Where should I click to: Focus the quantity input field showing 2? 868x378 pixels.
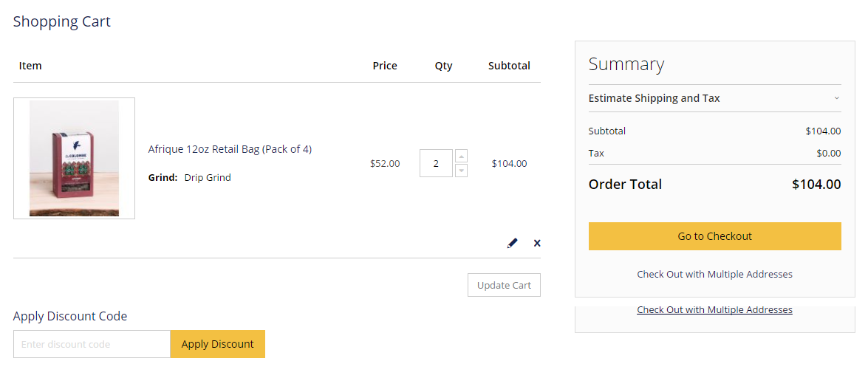click(436, 163)
